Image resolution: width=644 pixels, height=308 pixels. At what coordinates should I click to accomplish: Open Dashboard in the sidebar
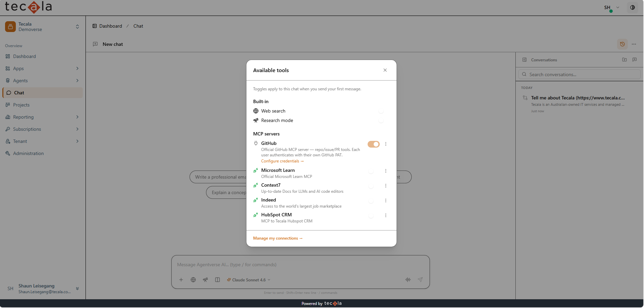point(42,56)
